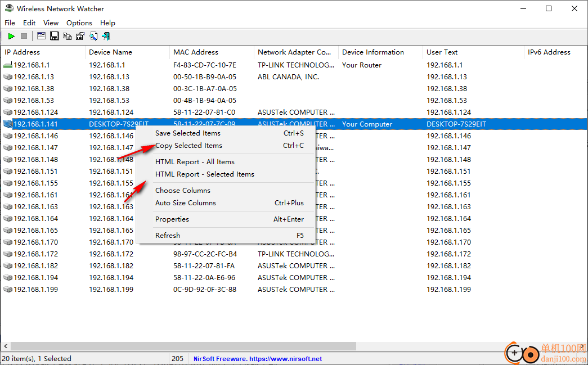Start scanning with the green play icon
The height and width of the screenshot is (365, 588).
pos(11,36)
